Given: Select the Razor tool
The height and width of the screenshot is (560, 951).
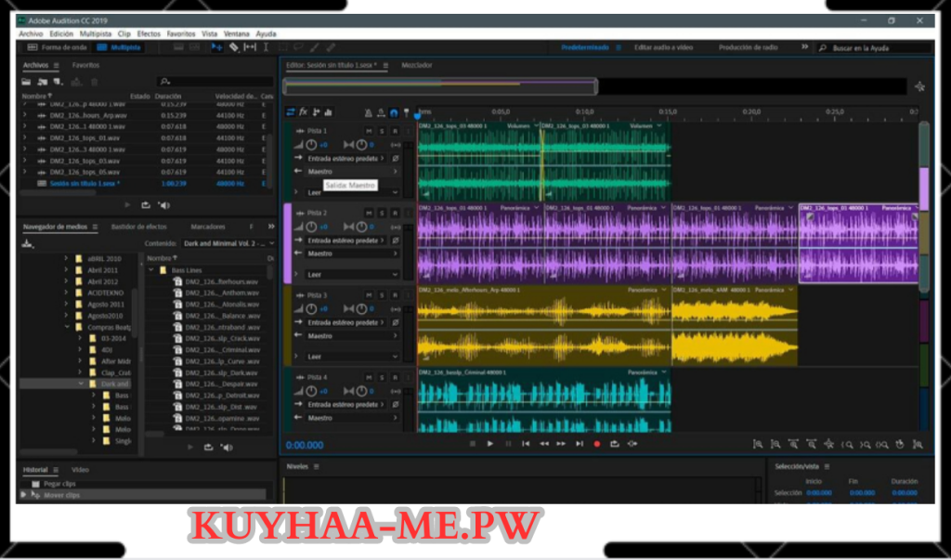Looking at the screenshot, I should click(233, 47).
